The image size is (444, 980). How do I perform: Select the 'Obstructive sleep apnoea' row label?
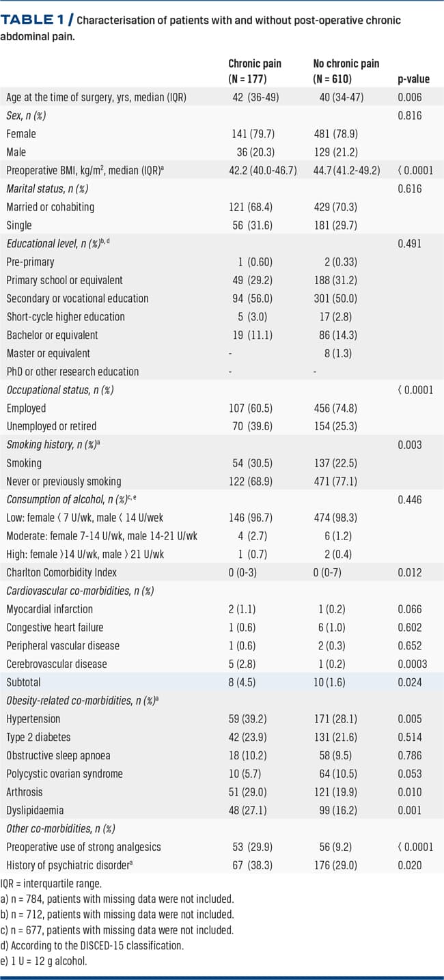59,755
